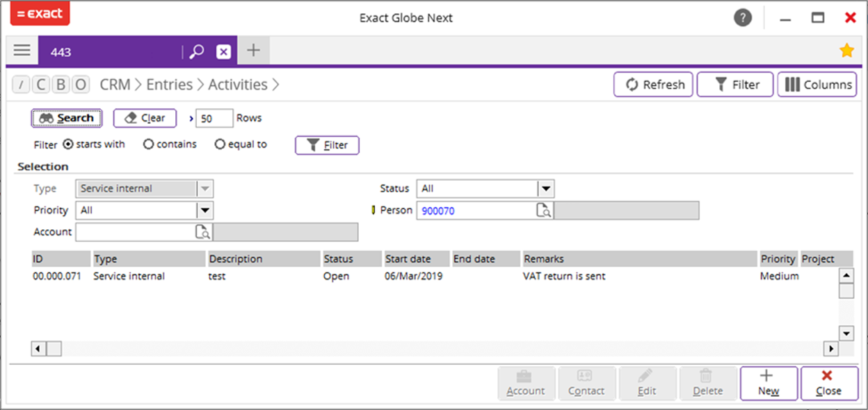Select the 'starts with' filter option

pos(94,145)
